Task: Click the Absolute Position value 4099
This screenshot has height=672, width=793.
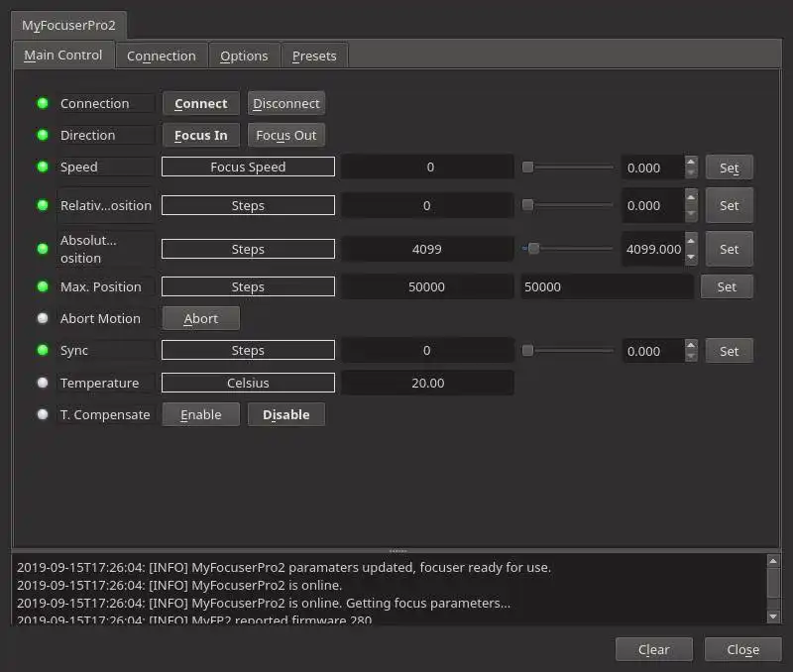Action: (427, 249)
